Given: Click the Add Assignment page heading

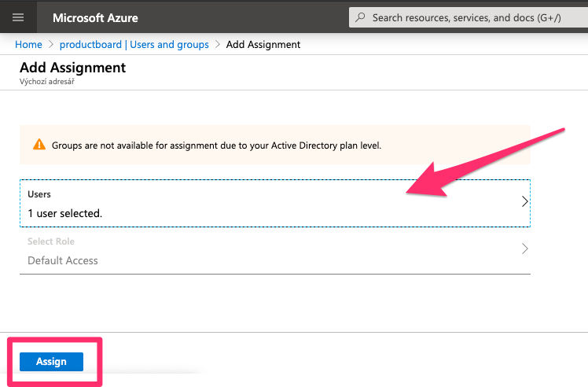Looking at the screenshot, I should coord(72,68).
